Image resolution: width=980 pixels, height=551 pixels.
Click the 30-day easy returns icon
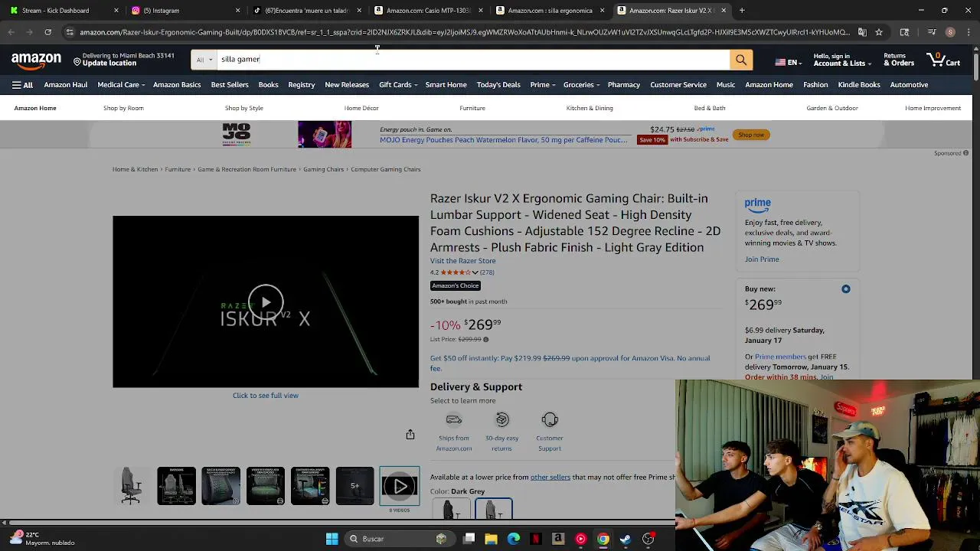pos(502,419)
